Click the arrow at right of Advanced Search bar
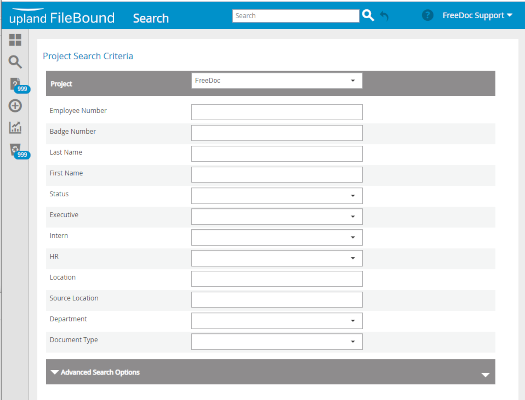Screen dimensions: 525x400 [x=485, y=375]
